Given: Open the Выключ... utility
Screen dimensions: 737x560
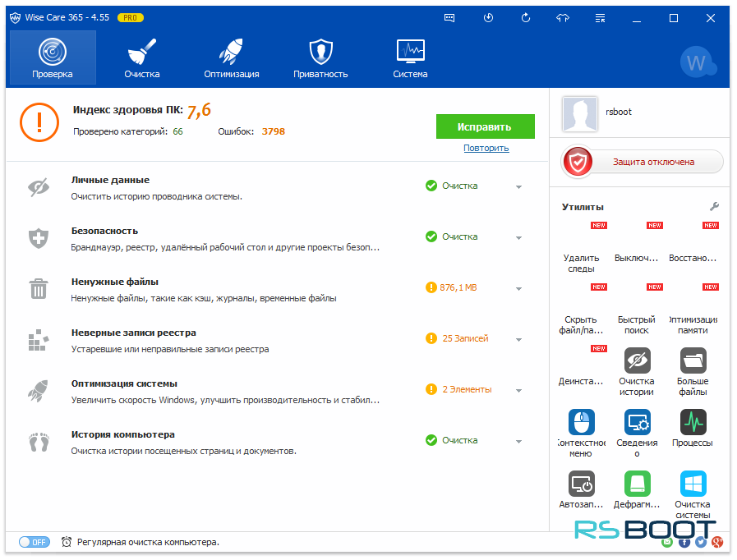Looking at the screenshot, I should (x=637, y=243).
